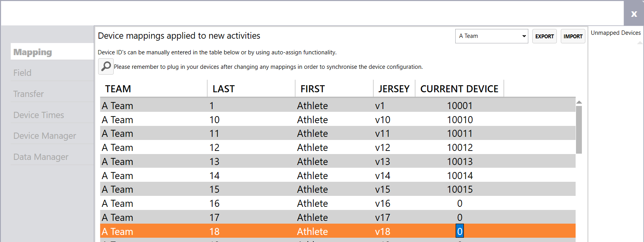Click the magnifying glass search icon
Screen dimensions: 644x242
point(106,66)
